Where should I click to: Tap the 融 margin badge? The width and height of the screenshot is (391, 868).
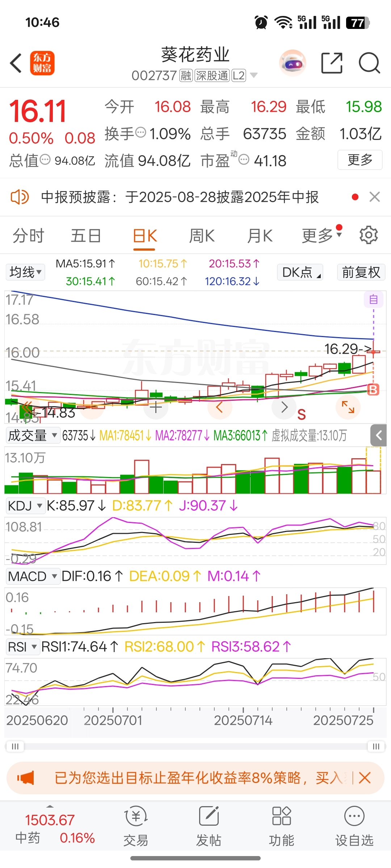pos(186,76)
